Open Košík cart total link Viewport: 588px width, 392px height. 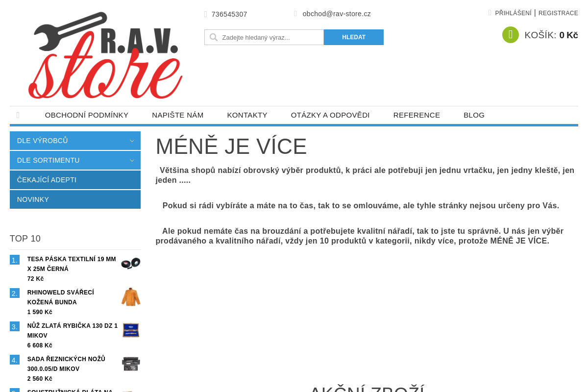tap(551, 35)
